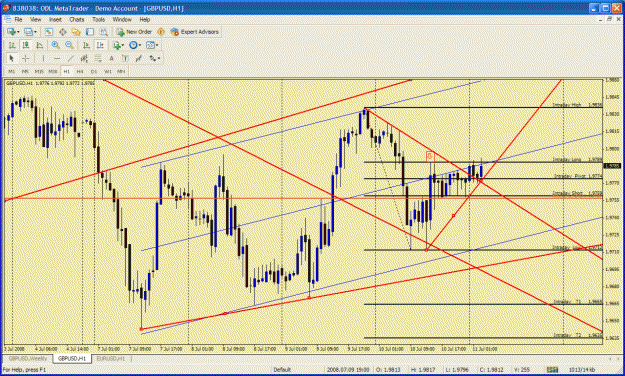Open the File menu

(x=18, y=19)
